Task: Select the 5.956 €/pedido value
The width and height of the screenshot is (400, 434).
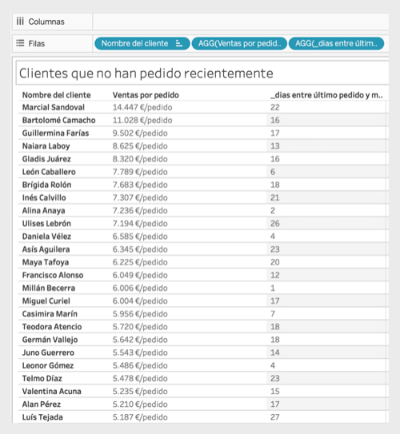Action: 140,314
